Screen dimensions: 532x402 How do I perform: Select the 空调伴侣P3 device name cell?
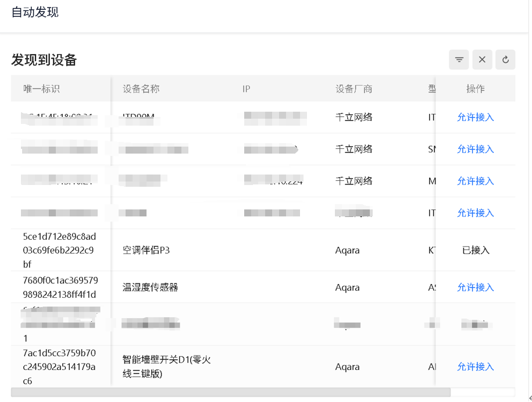pyautogui.click(x=146, y=250)
